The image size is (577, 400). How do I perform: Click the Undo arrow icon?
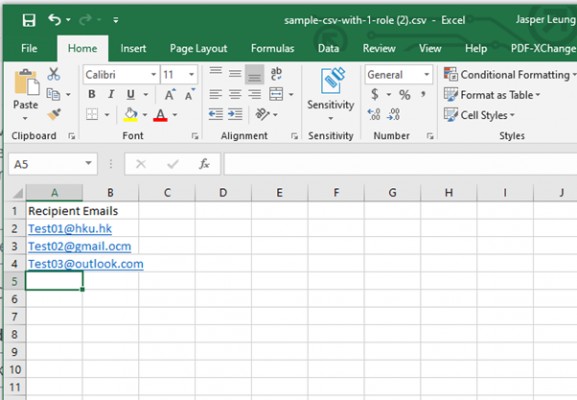54,20
